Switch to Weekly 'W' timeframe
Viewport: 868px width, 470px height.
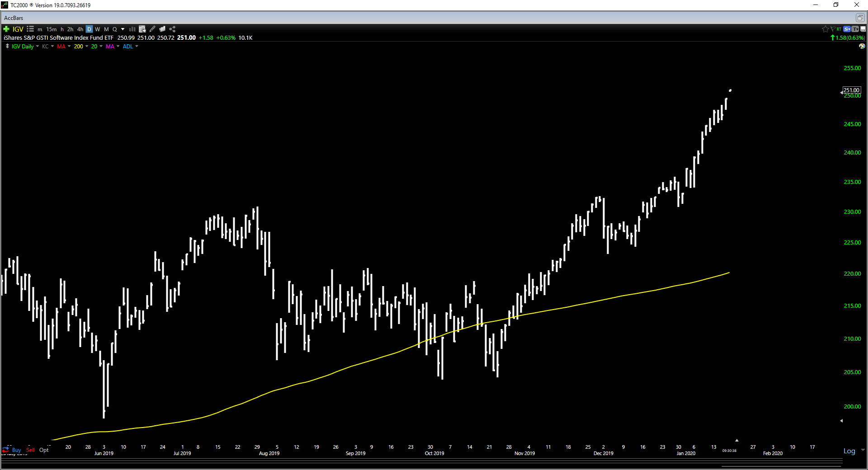pos(98,29)
